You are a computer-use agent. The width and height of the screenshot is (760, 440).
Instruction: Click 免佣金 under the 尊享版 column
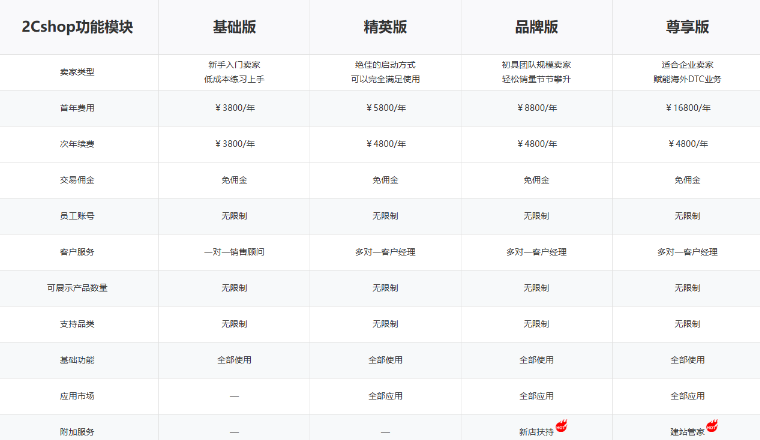pos(687,180)
